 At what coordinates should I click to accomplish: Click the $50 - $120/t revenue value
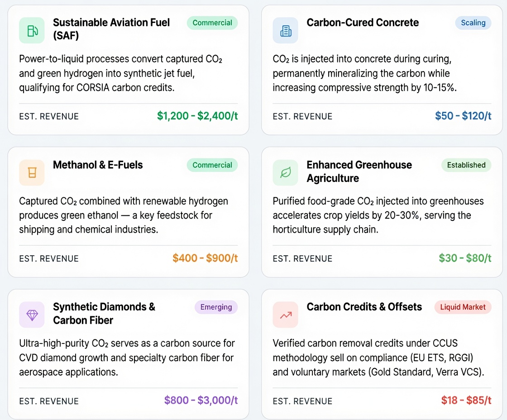pyautogui.click(x=463, y=116)
